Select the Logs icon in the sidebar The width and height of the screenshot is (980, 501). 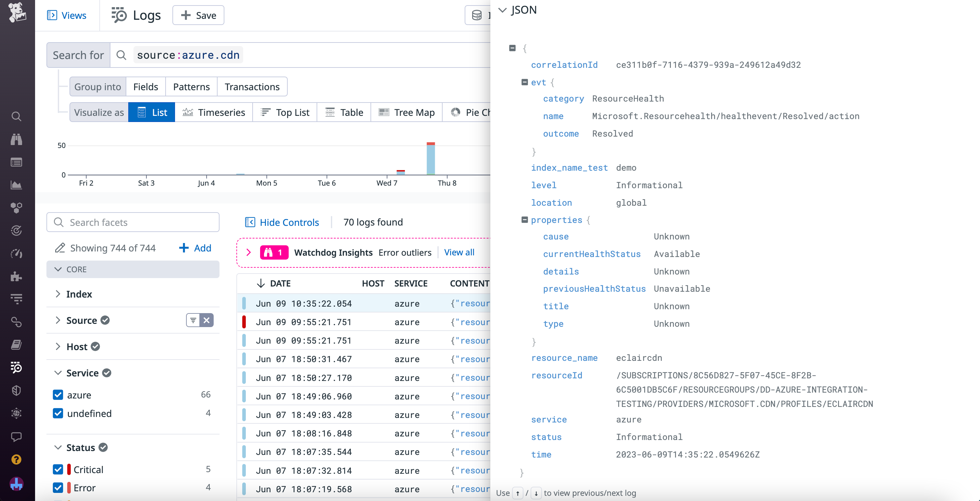coord(17,368)
